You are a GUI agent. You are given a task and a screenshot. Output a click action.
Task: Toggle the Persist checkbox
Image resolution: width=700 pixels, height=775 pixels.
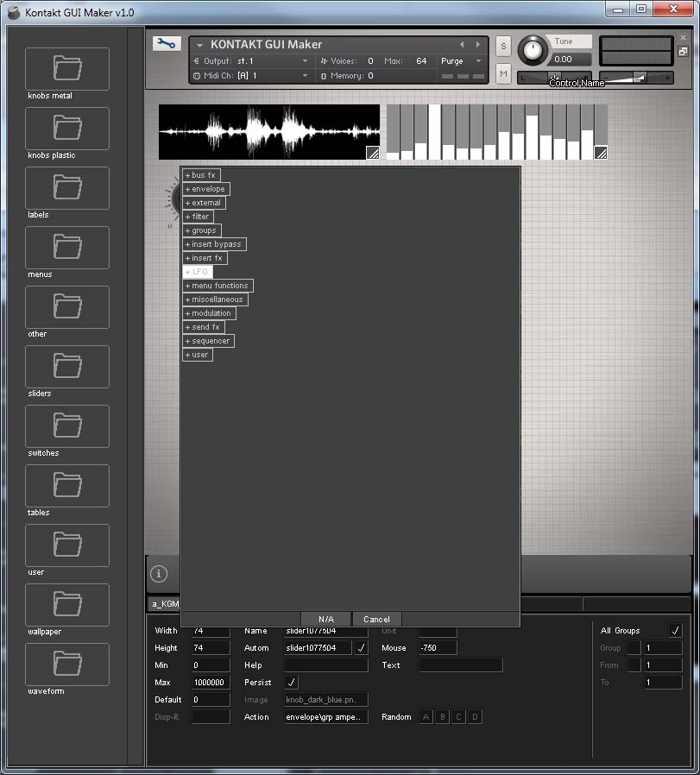click(x=292, y=683)
